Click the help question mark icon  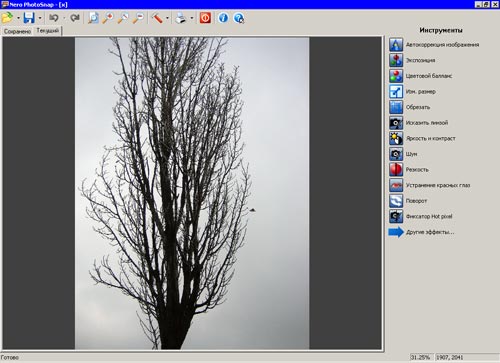click(239, 18)
